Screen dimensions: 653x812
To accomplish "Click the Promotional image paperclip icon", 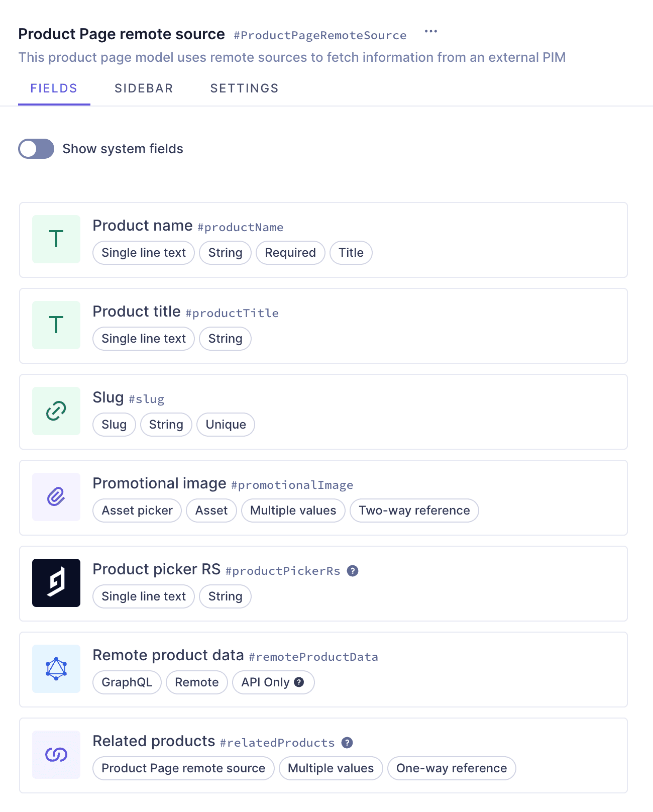I will [56, 497].
